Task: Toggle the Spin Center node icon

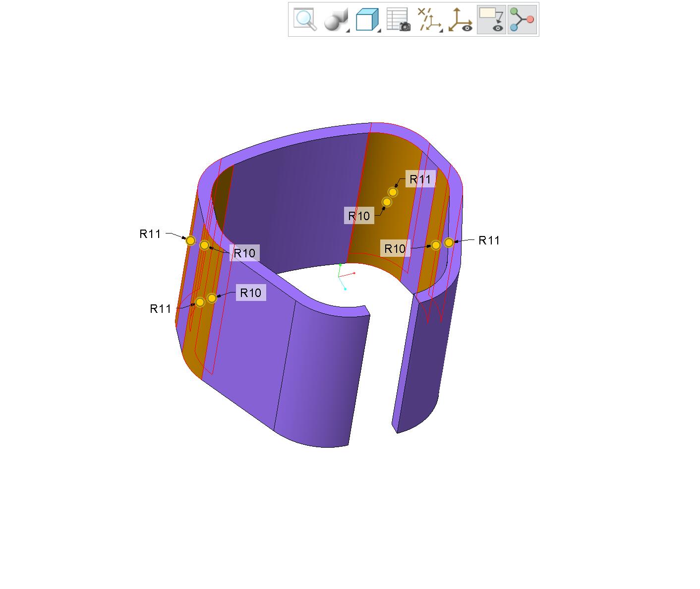Action: click(522, 19)
